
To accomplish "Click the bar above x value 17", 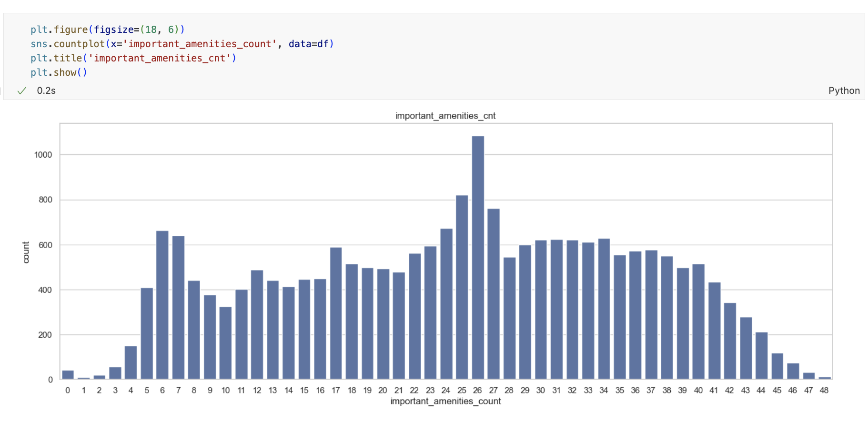I will (336, 313).
